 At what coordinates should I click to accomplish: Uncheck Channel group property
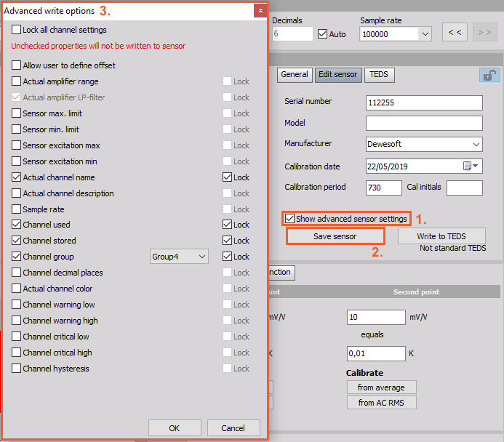(17, 257)
